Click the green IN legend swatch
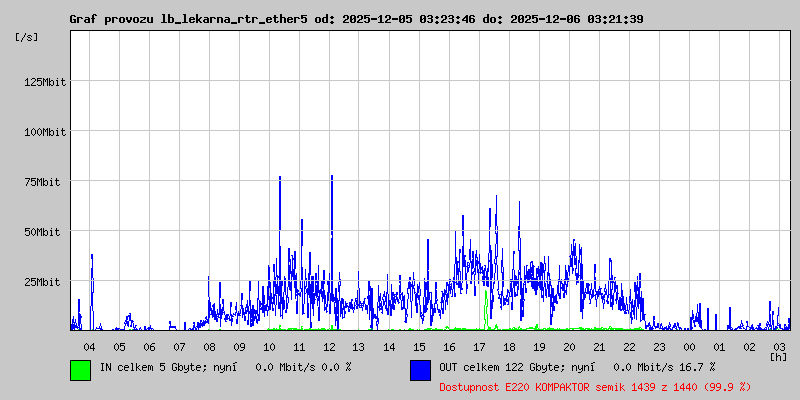The image size is (800, 400). pos(80,370)
